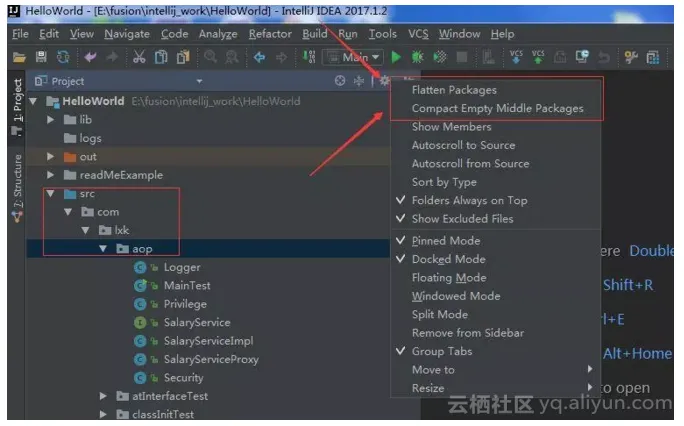The width and height of the screenshot is (684, 426).
Task: Click the Cut scissors icon
Action: 139,57
